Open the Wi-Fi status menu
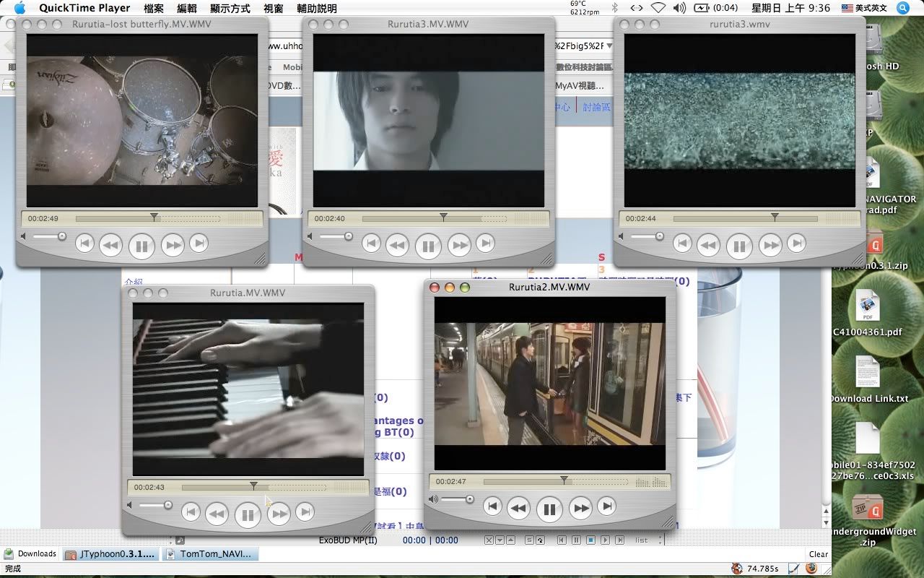This screenshot has height=578, width=924. 658,8
